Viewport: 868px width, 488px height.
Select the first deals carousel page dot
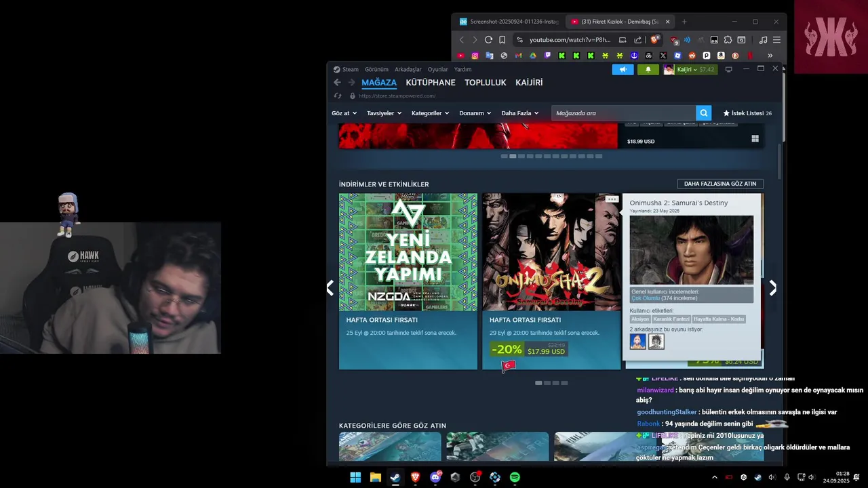tap(538, 383)
